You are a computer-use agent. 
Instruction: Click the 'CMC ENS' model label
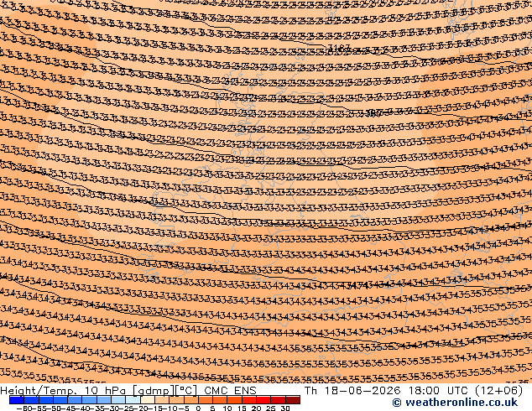click(x=230, y=391)
